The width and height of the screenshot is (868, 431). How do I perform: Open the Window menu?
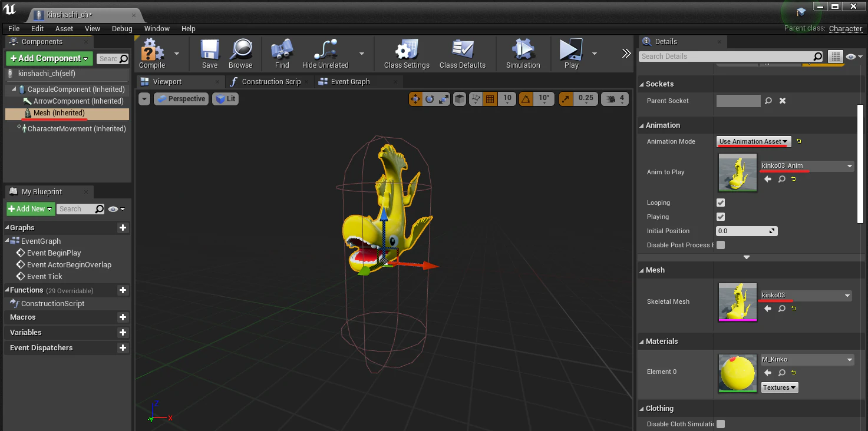[157, 28]
